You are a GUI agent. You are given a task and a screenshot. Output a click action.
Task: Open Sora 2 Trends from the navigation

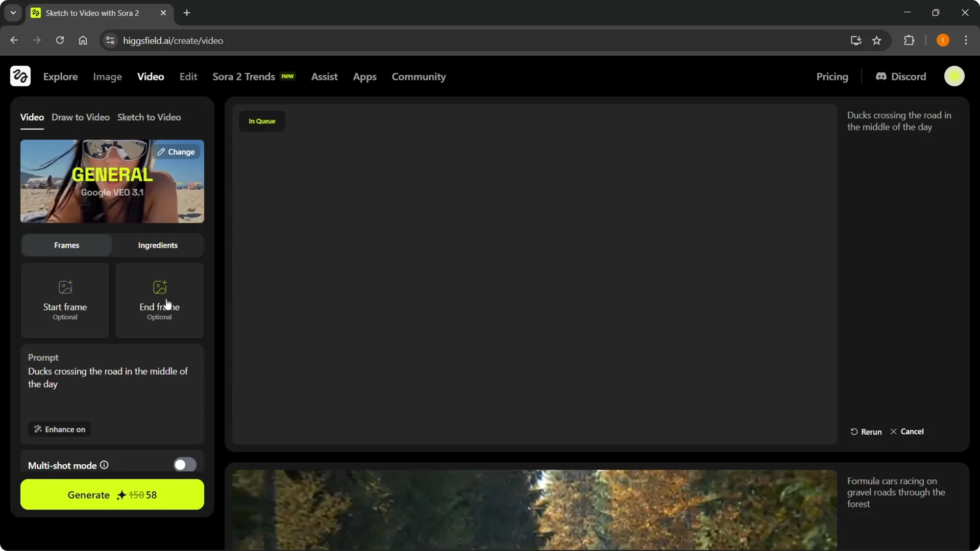pyautogui.click(x=243, y=77)
